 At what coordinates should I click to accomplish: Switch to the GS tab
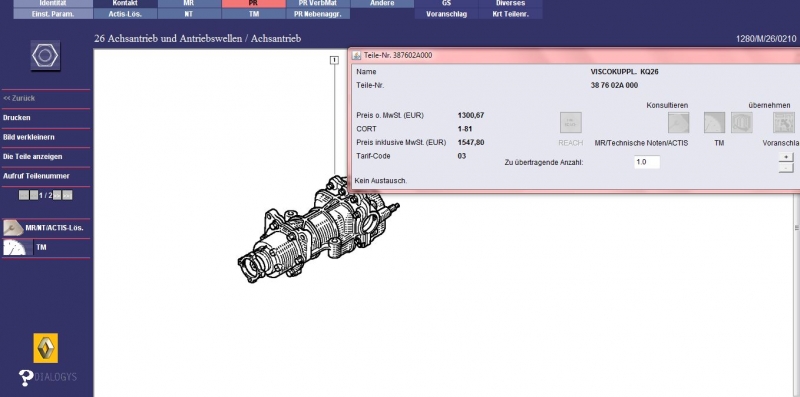[446, 3]
